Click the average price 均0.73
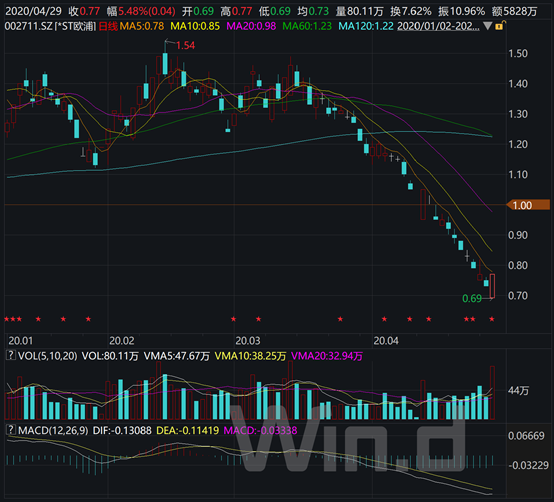The width and height of the screenshot is (554, 502). click(313, 11)
